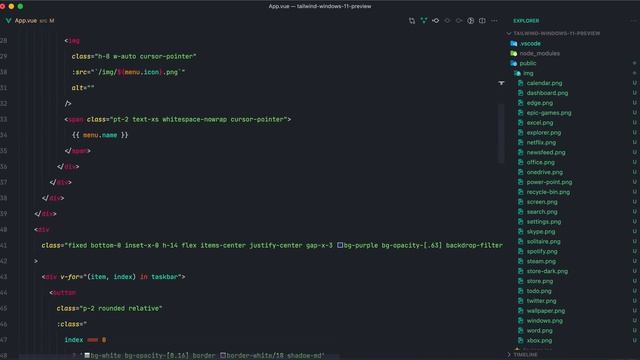Click the spotify.png file icon

520,251
